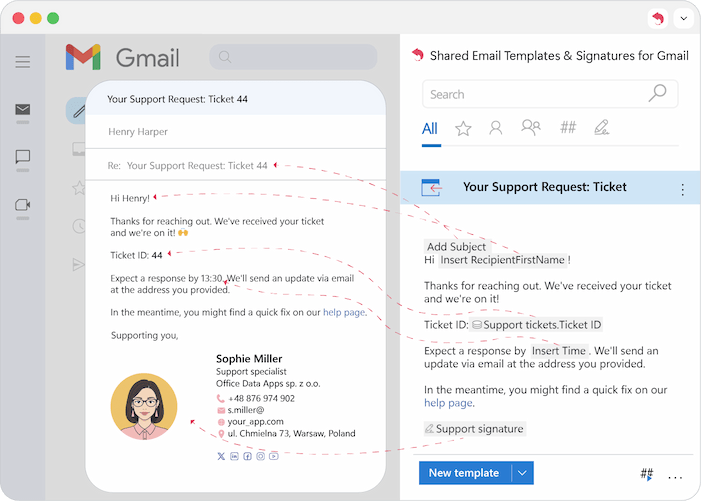Image resolution: width=701 pixels, height=501 pixels.
Task: Click Sophie Miller's avatar in signature
Action: [144, 406]
